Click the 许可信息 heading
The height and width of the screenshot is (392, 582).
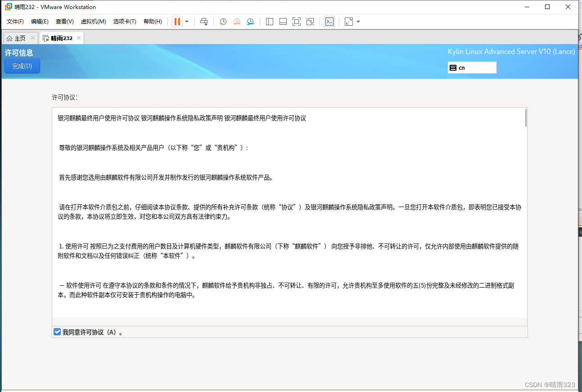click(x=19, y=53)
